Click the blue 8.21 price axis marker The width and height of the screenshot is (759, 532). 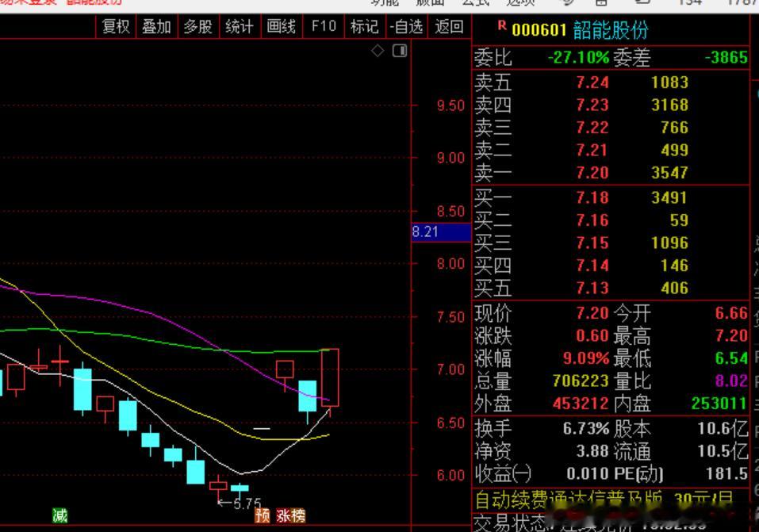pos(441,232)
